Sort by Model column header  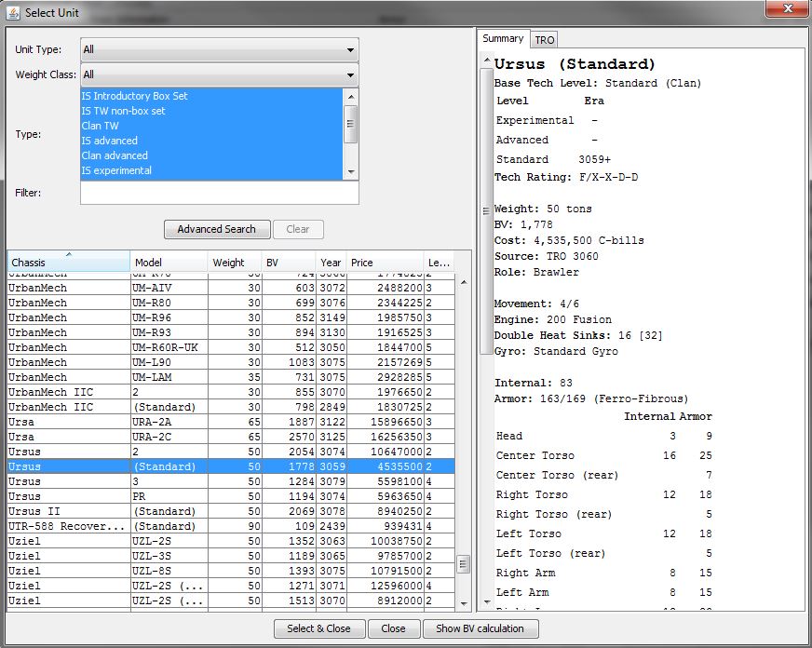[169, 262]
